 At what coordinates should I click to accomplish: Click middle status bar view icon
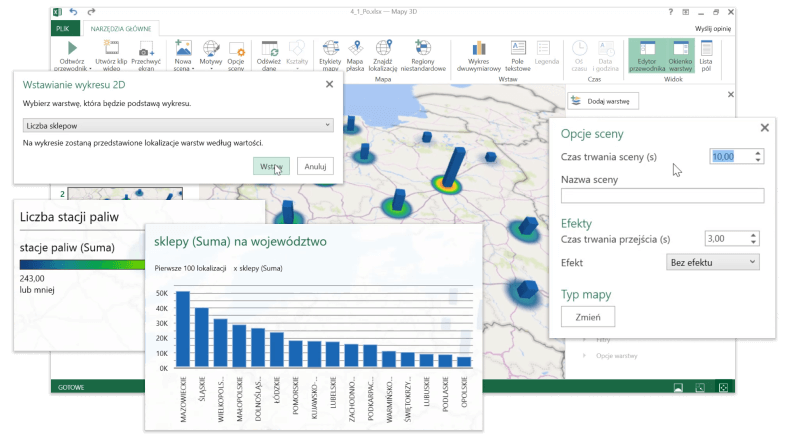coord(700,387)
